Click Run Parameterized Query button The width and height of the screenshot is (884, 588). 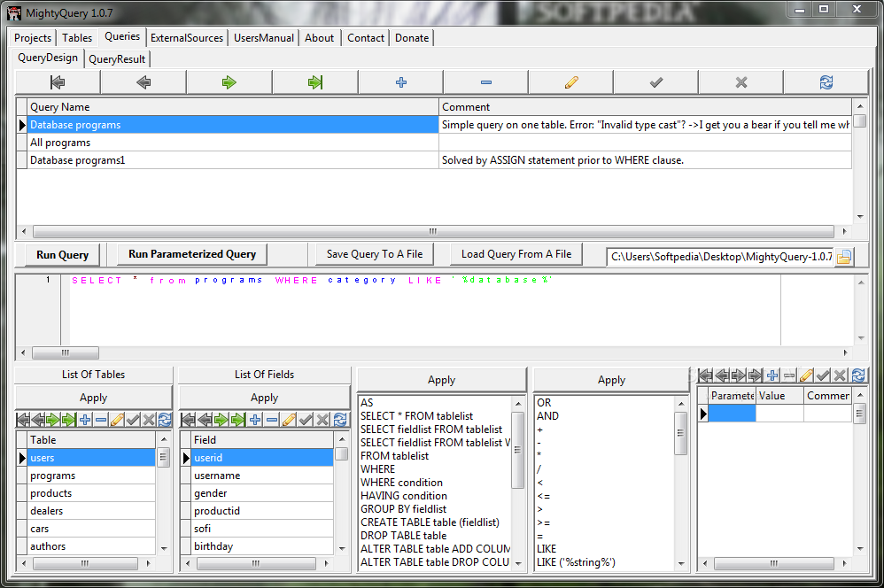(x=191, y=254)
